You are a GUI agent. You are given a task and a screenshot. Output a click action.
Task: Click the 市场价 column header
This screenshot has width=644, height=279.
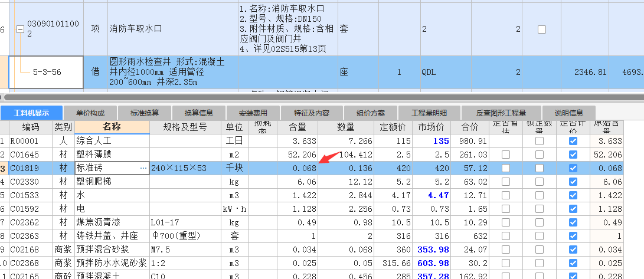pos(431,127)
